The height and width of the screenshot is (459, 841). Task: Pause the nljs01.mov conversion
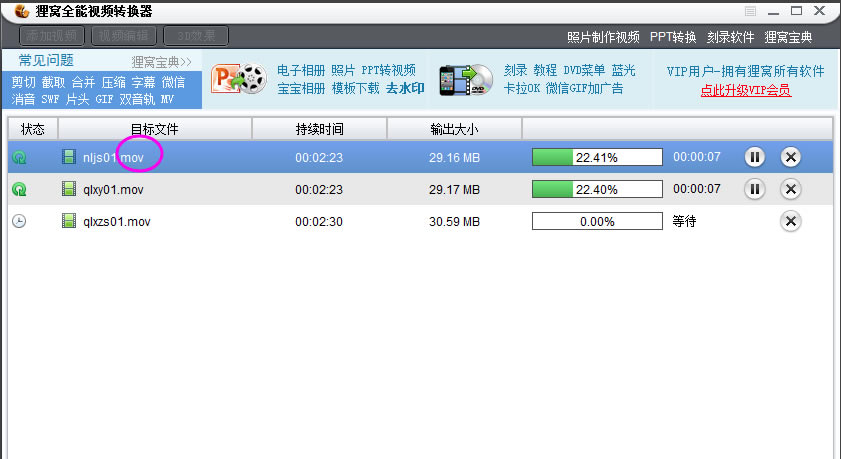(x=755, y=157)
